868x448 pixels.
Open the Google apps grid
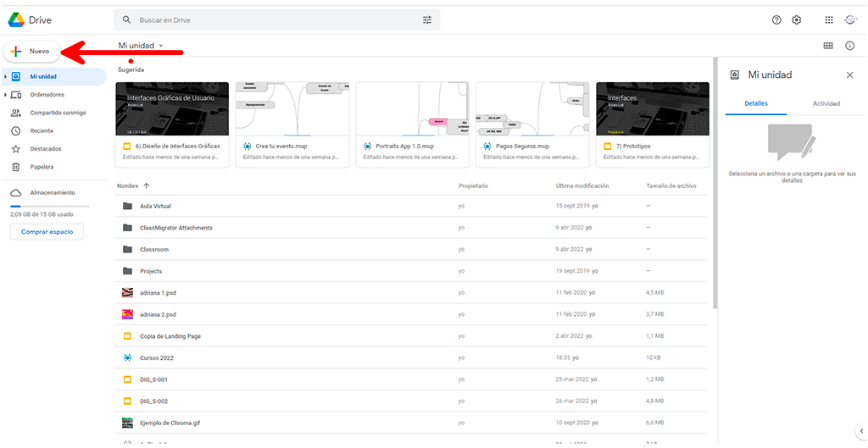click(x=829, y=20)
